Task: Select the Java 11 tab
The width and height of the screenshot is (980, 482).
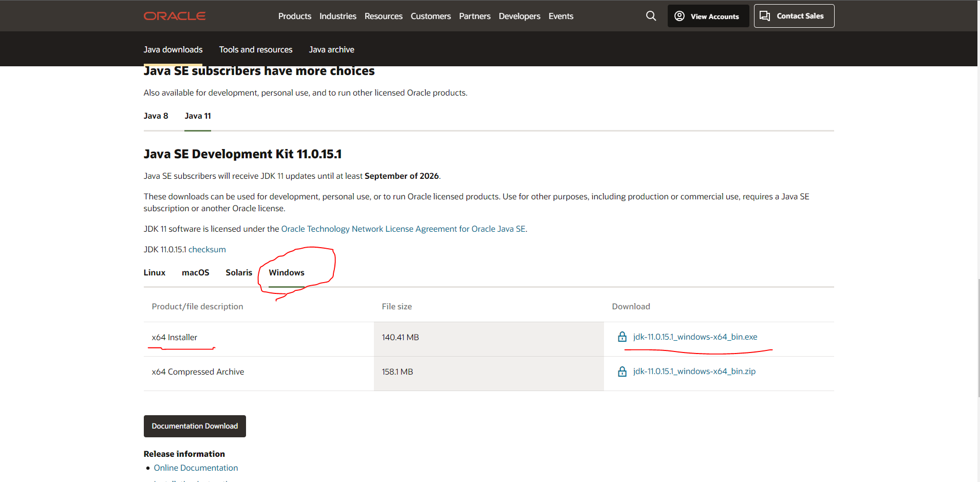Action: 198,116
